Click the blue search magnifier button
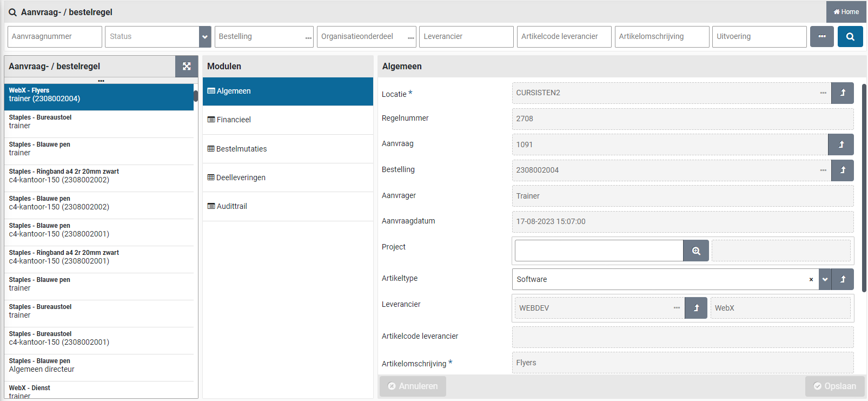This screenshot has height=401, width=868. [x=850, y=37]
